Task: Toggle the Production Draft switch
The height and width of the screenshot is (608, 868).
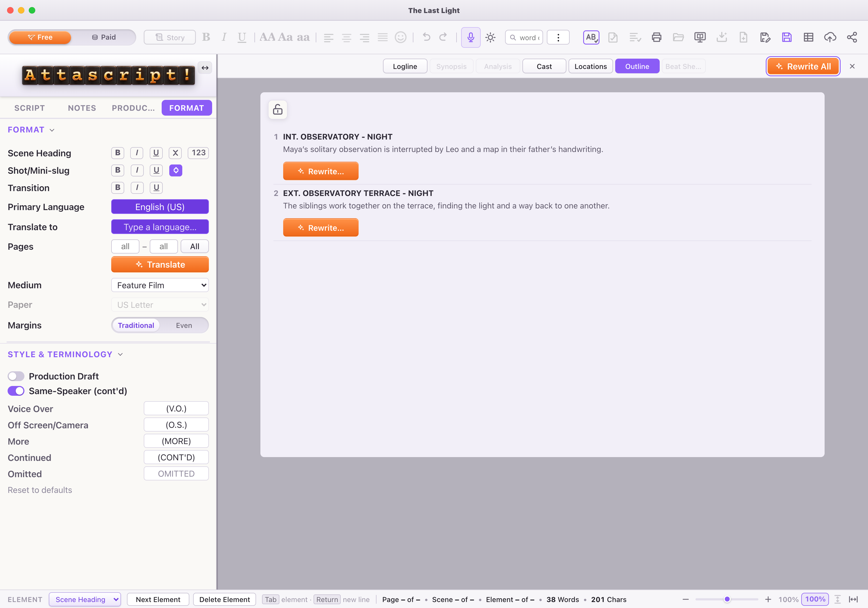Action: click(16, 376)
